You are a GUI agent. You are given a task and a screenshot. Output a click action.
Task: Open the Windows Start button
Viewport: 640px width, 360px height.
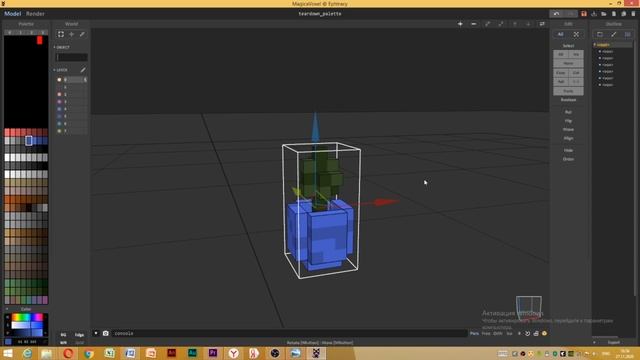pos(7,353)
